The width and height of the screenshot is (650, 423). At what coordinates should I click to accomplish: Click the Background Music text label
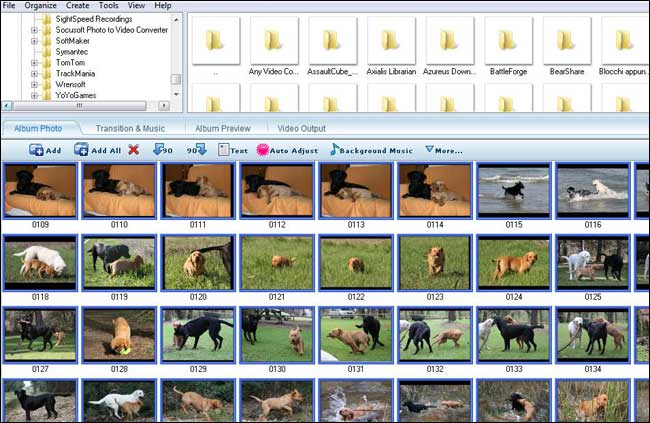tap(376, 151)
